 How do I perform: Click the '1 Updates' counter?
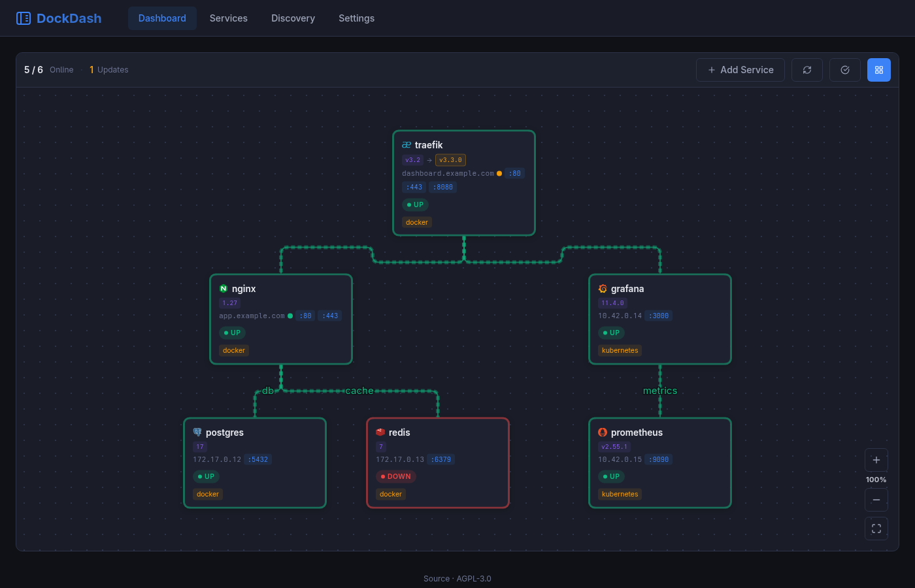click(109, 70)
